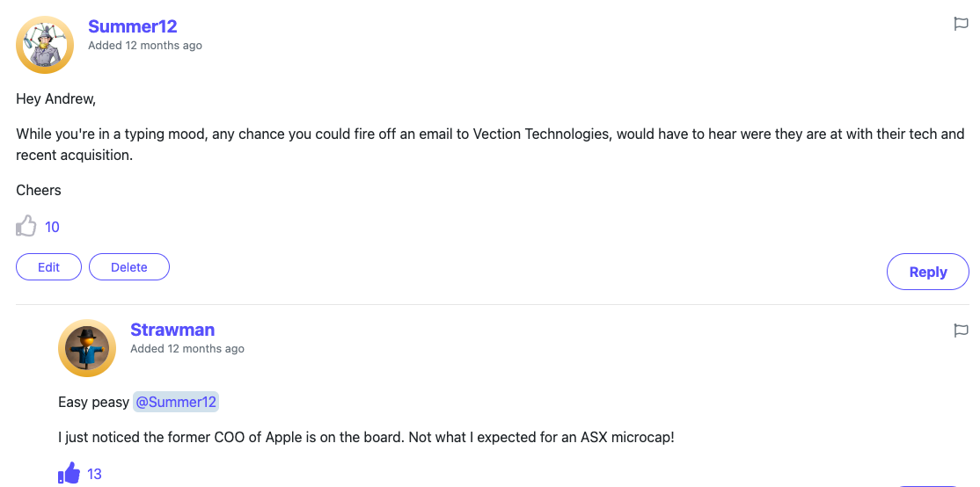Open Summer12's profile avatar

pos(45,45)
